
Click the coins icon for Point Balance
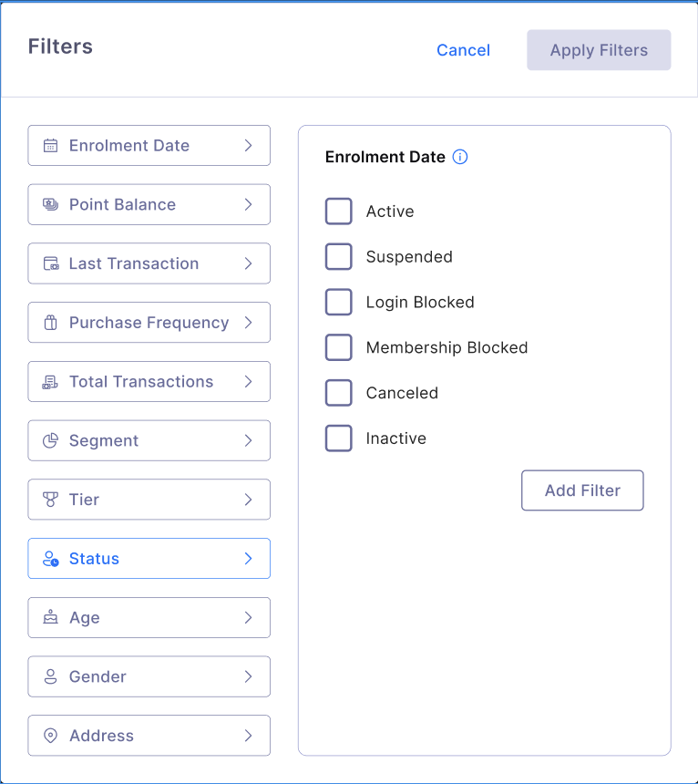[51, 205]
